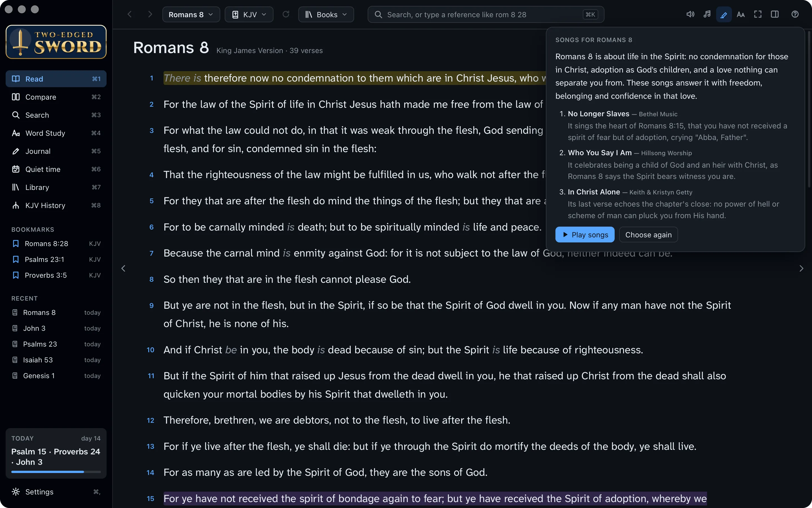This screenshot has height=508, width=812.
Task: Open Quiet time in sidebar
Action: tap(56, 169)
